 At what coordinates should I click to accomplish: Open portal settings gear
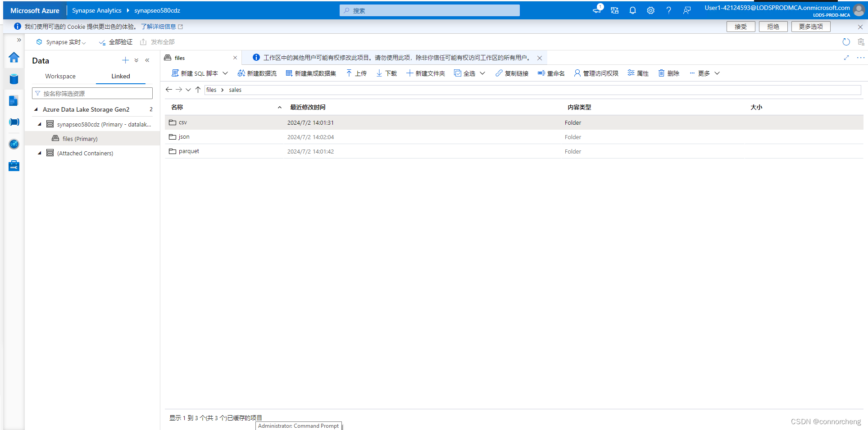(650, 10)
